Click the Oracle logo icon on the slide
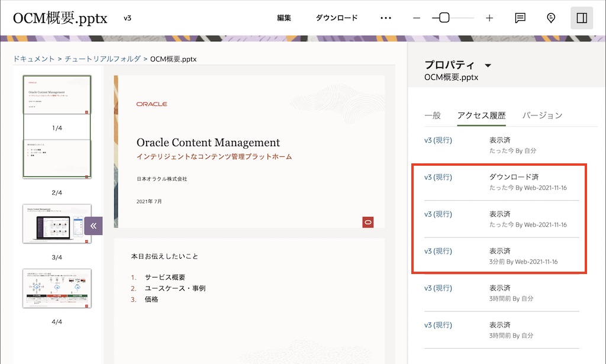Screen dimensions: 606x364 point(151,103)
